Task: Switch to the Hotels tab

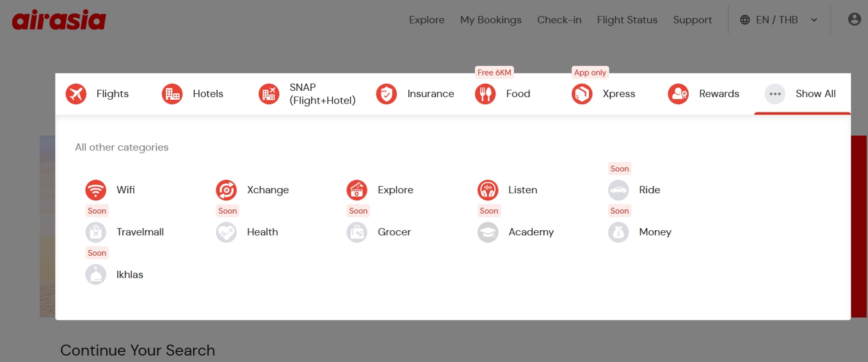Action: point(193,94)
